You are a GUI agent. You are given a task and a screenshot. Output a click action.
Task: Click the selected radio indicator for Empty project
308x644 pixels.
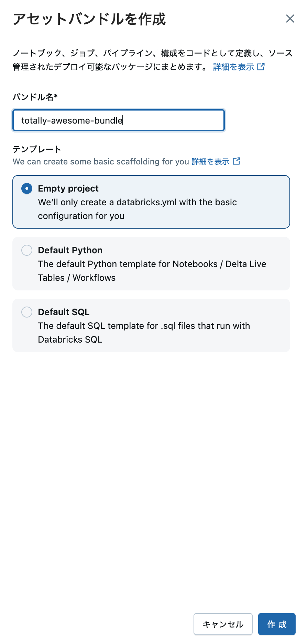[x=26, y=188]
